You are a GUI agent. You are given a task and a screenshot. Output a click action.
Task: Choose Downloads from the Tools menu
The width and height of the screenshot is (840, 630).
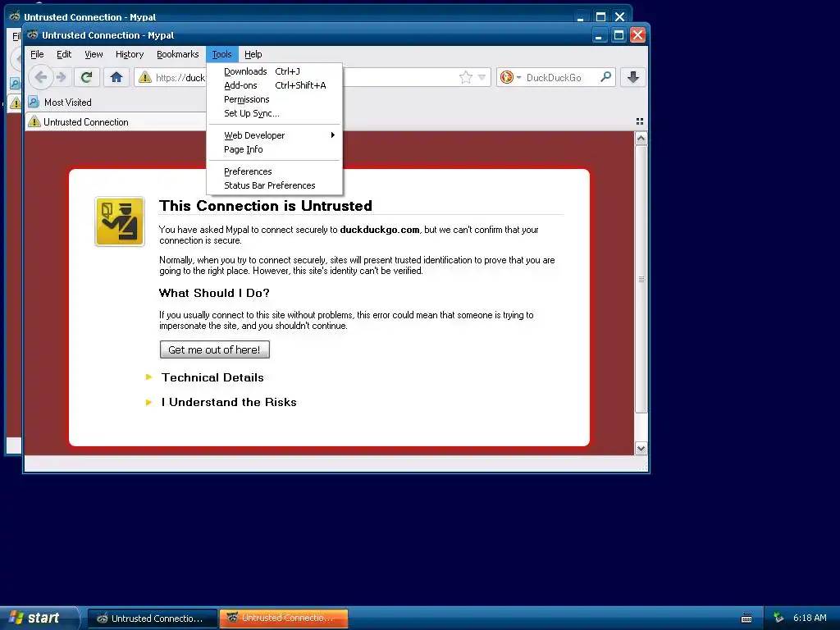click(x=274, y=71)
